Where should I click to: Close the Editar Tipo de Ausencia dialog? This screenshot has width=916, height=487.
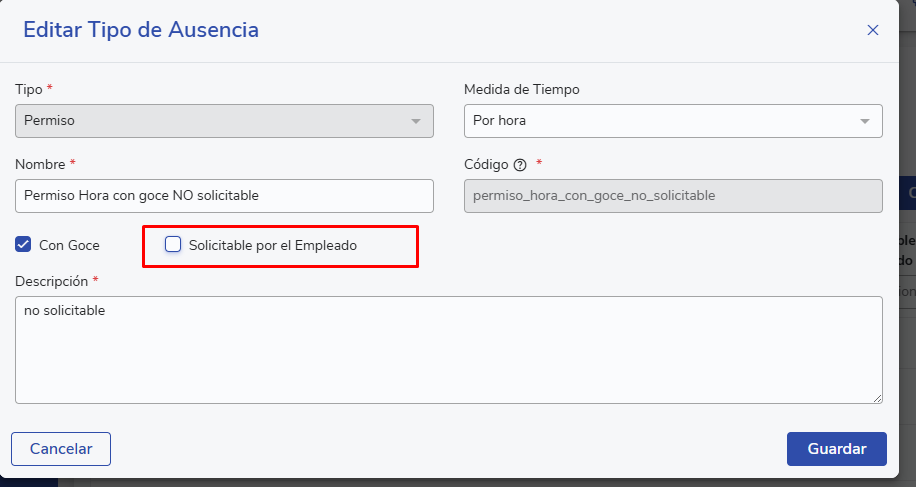click(x=872, y=30)
